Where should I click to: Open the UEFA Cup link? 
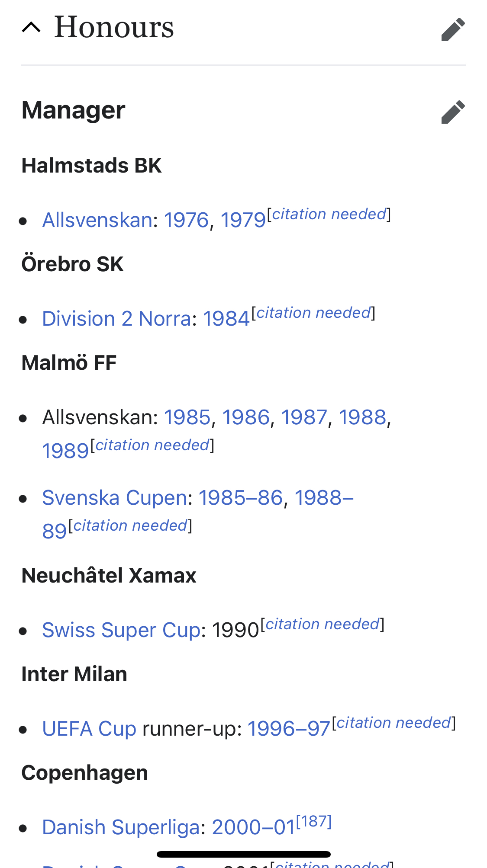click(x=89, y=729)
